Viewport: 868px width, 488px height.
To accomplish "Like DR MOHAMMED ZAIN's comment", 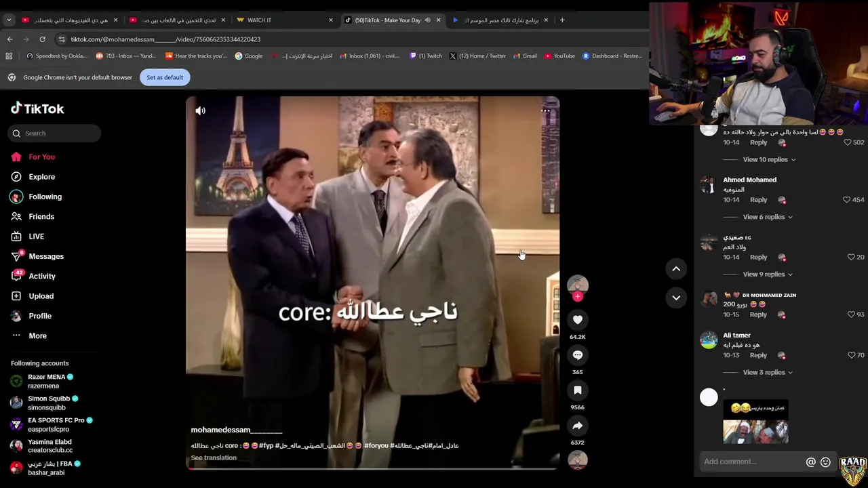I will tap(851, 314).
